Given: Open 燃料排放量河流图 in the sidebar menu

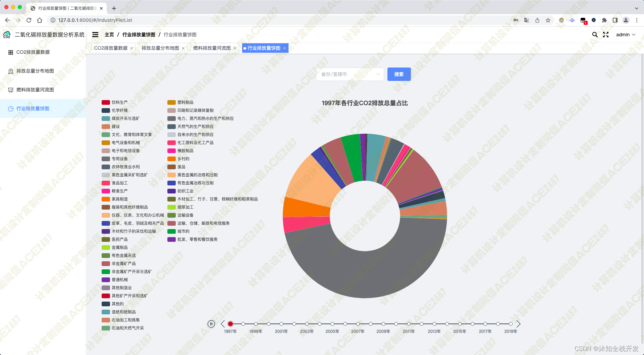Looking at the screenshot, I should [x=43, y=90].
